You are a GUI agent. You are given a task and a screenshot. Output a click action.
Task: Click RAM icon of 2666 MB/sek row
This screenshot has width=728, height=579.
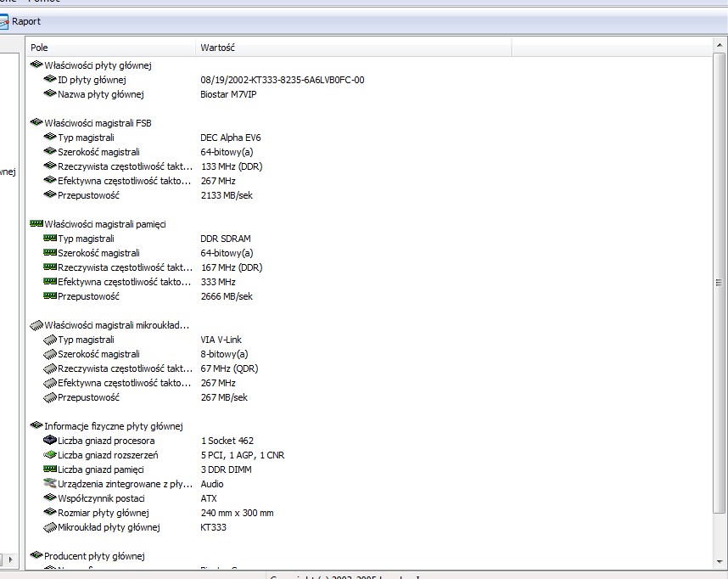tap(50, 295)
